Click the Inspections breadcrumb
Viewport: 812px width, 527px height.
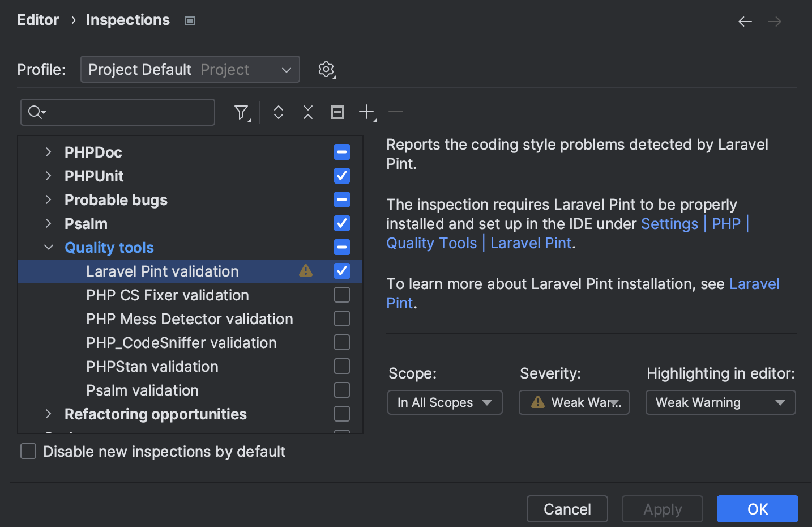128,20
